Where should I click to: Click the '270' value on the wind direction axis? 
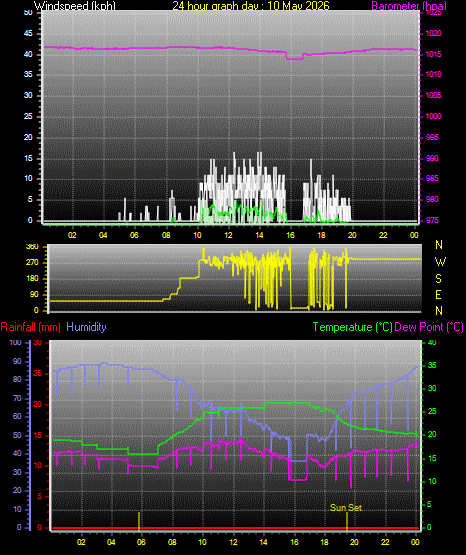(33, 263)
